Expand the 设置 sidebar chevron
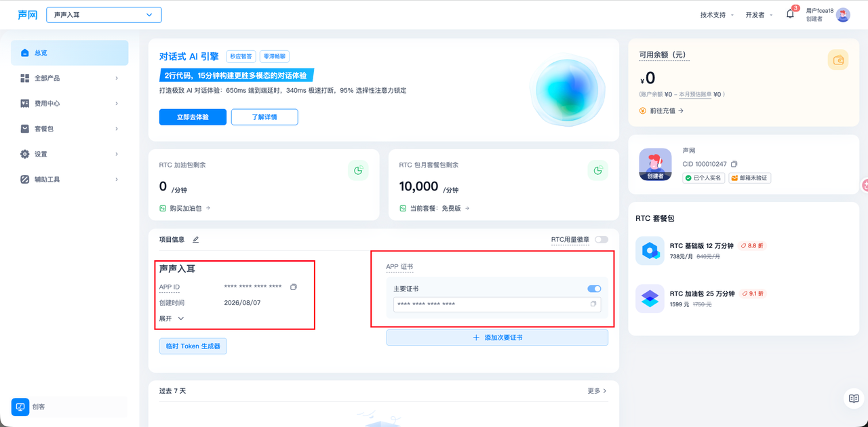Image resolution: width=868 pixels, height=427 pixels. point(117,154)
